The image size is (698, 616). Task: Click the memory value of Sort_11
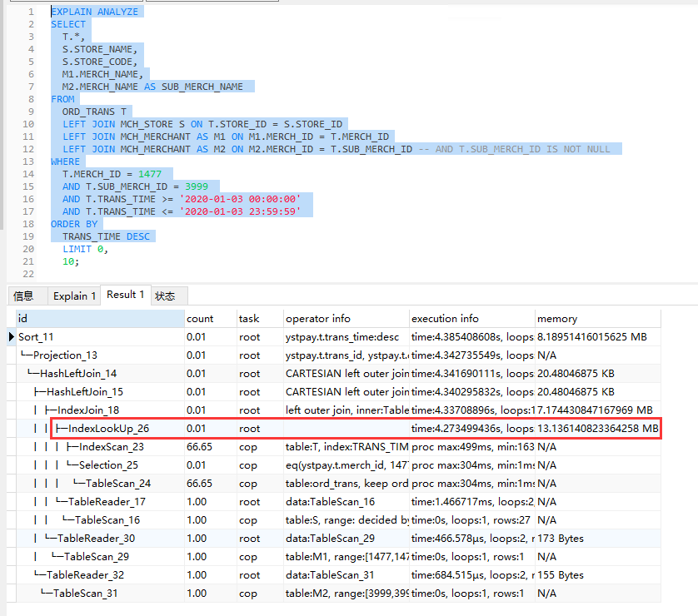click(596, 337)
